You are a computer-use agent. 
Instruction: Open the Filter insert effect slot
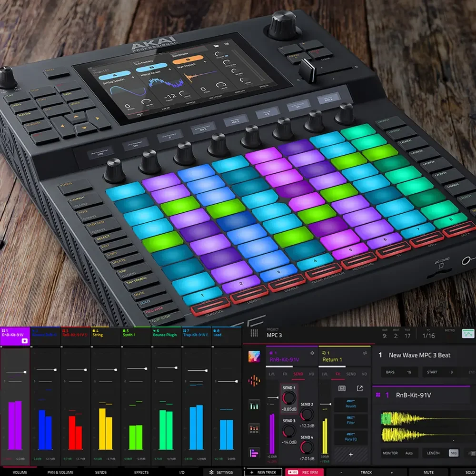(x=351, y=421)
